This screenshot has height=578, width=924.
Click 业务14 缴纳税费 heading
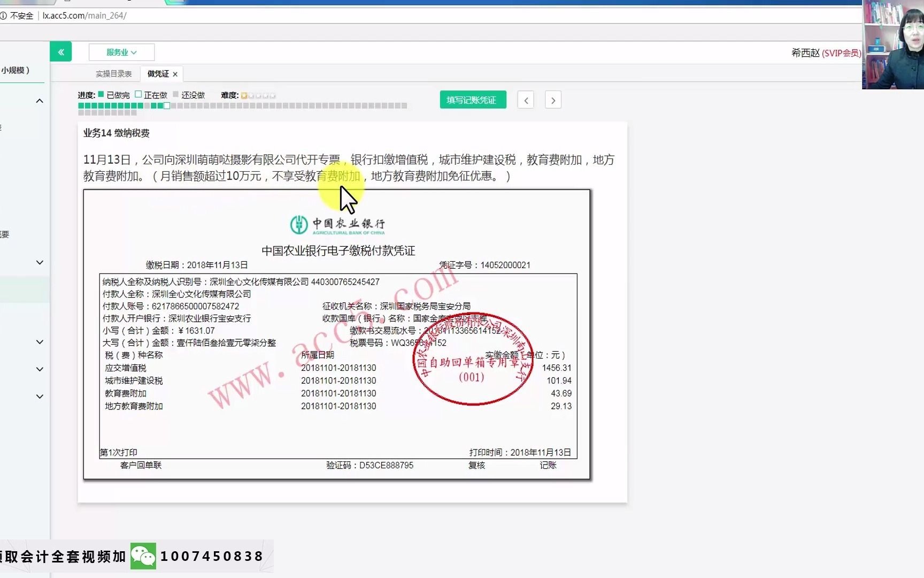pos(117,133)
